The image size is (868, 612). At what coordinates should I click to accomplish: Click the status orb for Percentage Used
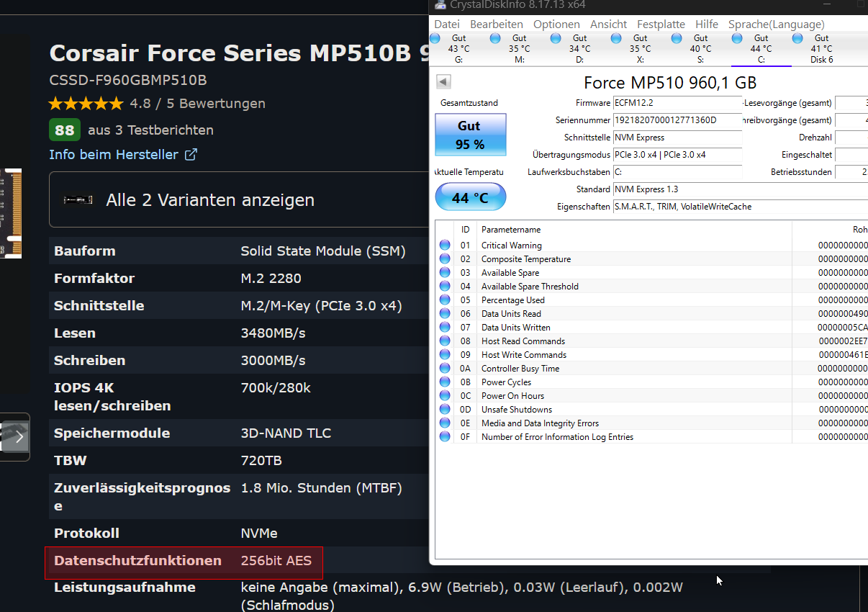pos(445,300)
